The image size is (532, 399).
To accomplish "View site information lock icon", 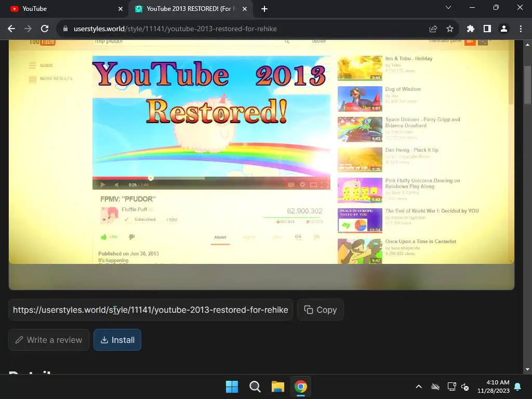I will click(65, 29).
